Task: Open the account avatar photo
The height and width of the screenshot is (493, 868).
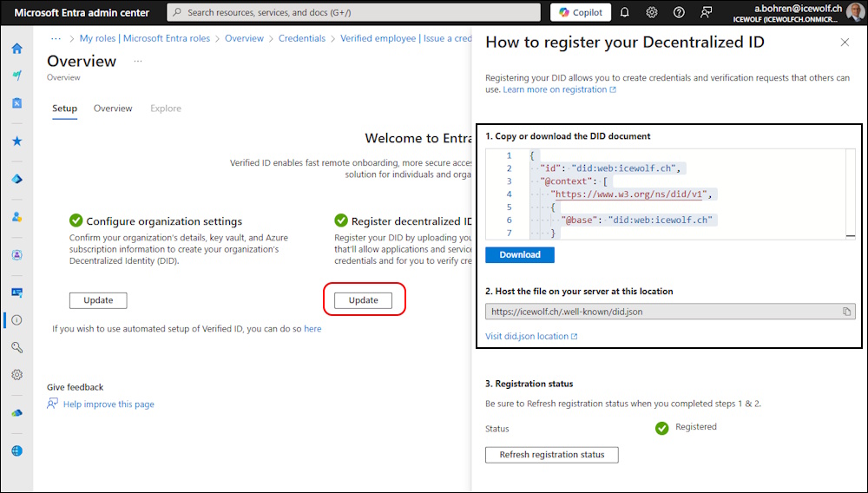Action: [x=855, y=12]
